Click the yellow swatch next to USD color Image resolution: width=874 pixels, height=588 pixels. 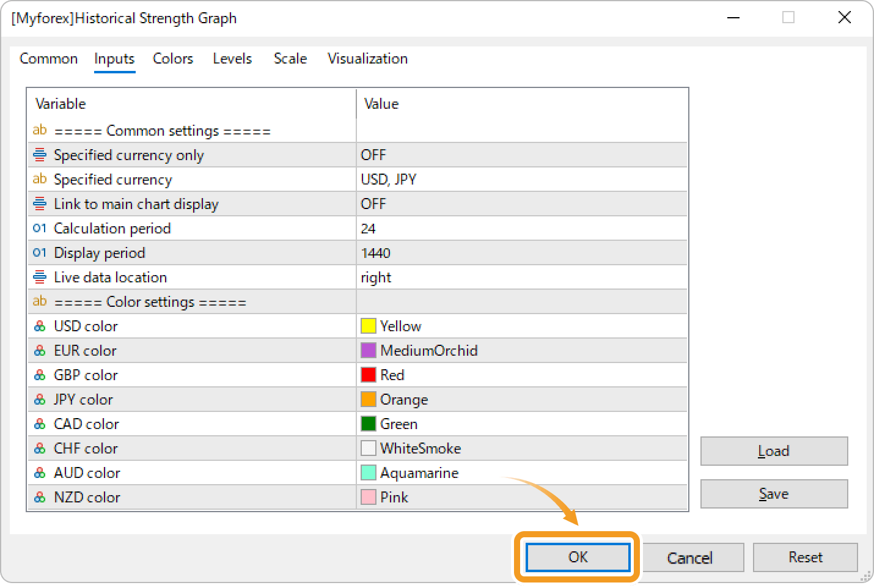pyautogui.click(x=369, y=326)
